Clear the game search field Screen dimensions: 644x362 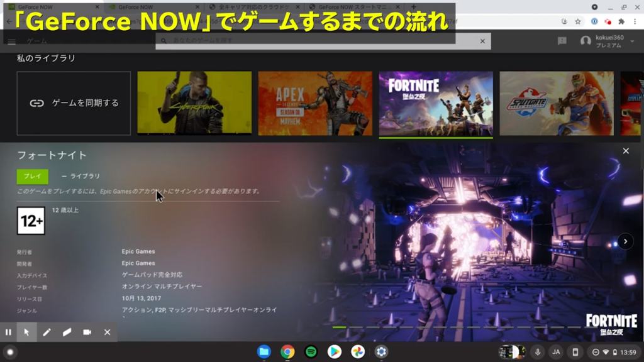coord(482,41)
